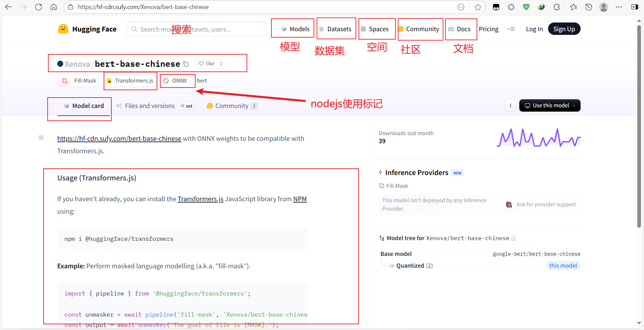Screen dimensions: 644x330
Task: Bookmark the page via the star icon
Action: click(x=478, y=7)
